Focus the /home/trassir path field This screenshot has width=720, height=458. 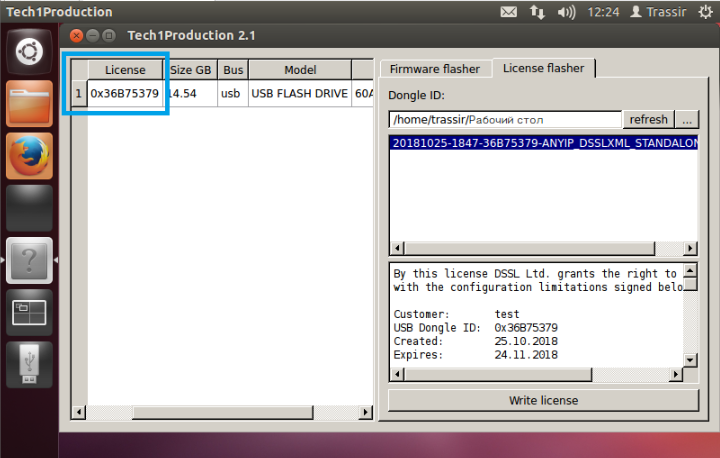click(505, 119)
